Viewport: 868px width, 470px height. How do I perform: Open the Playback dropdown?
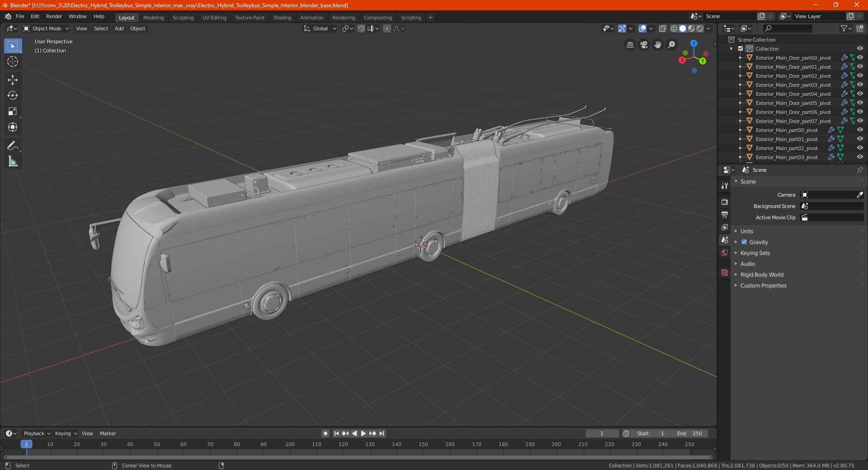click(x=37, y=433)
